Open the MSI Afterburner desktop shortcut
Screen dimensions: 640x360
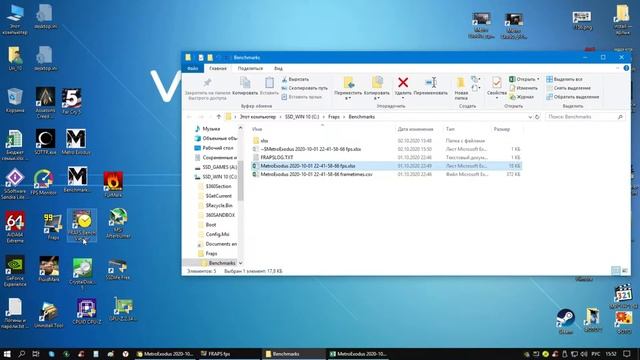118,223
